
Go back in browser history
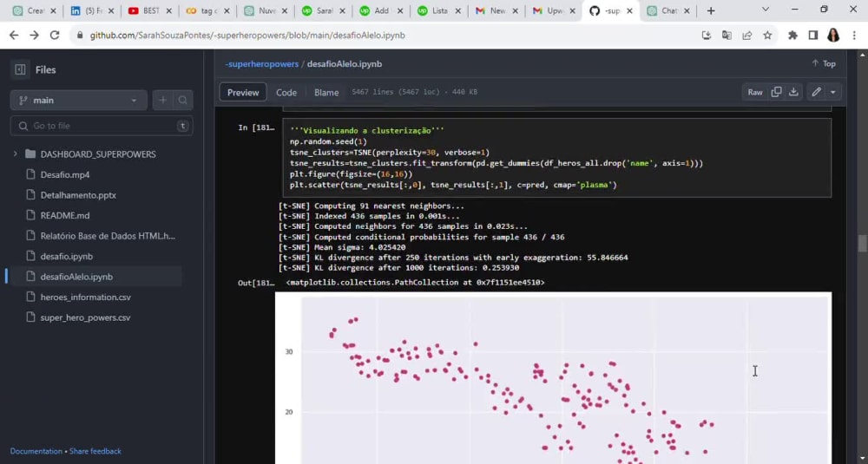click(x=14, y=36)
